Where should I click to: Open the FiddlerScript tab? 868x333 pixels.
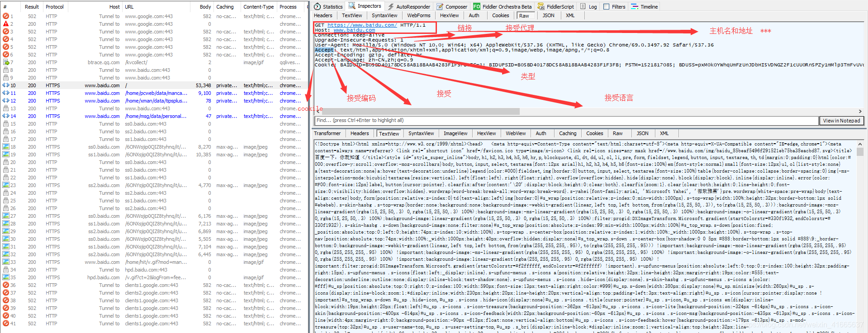pos(555,6)
